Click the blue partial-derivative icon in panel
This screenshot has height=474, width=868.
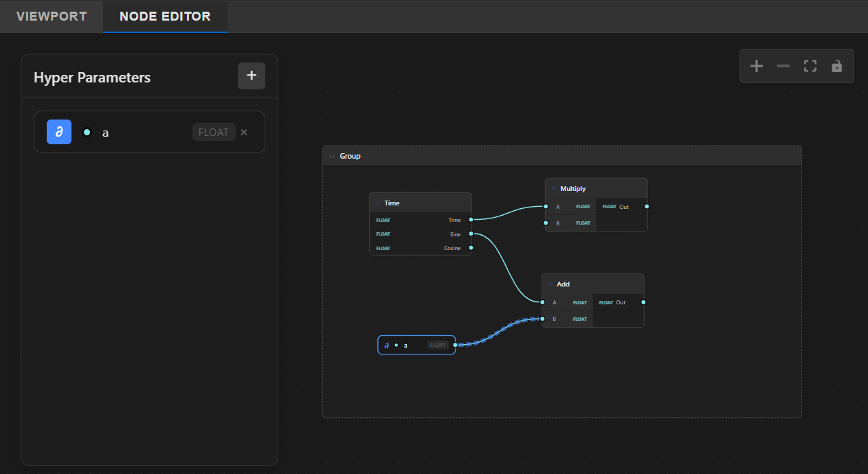59,132
